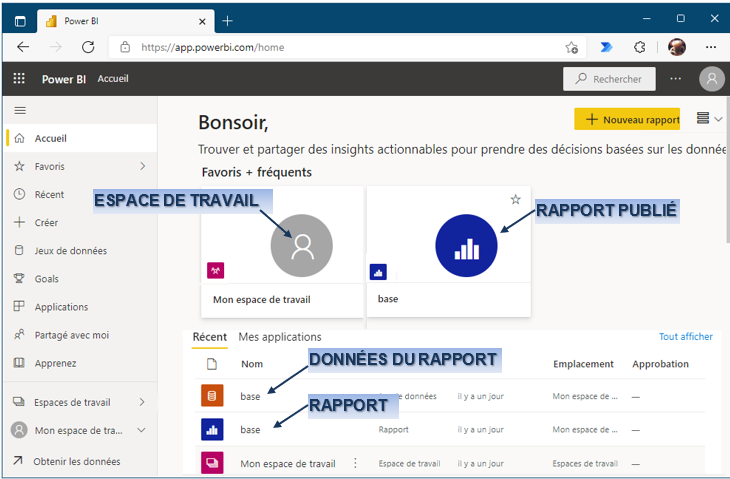Click the vertical page scrollbar
The image size is (730, 479).
coord(727,170)
